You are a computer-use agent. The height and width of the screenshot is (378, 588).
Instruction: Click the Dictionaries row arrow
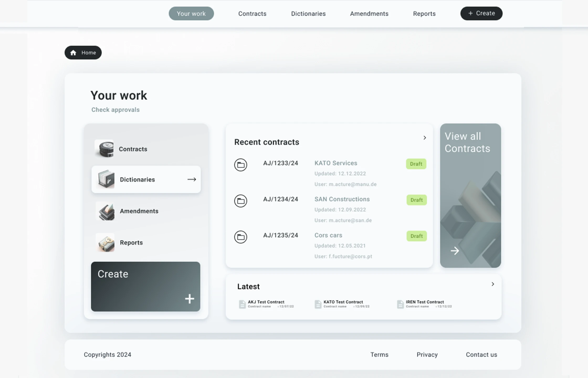point(192,180)
